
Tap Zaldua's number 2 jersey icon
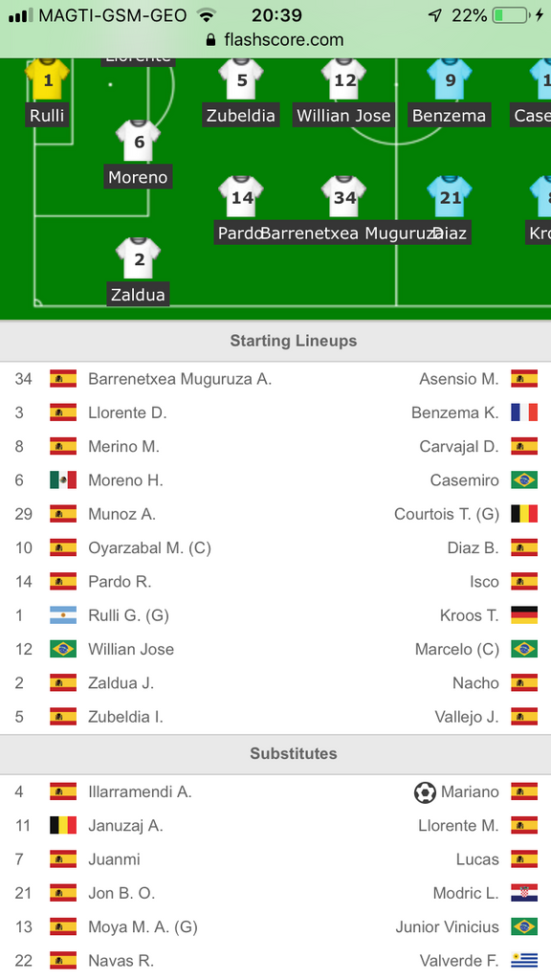click(138, 258)
